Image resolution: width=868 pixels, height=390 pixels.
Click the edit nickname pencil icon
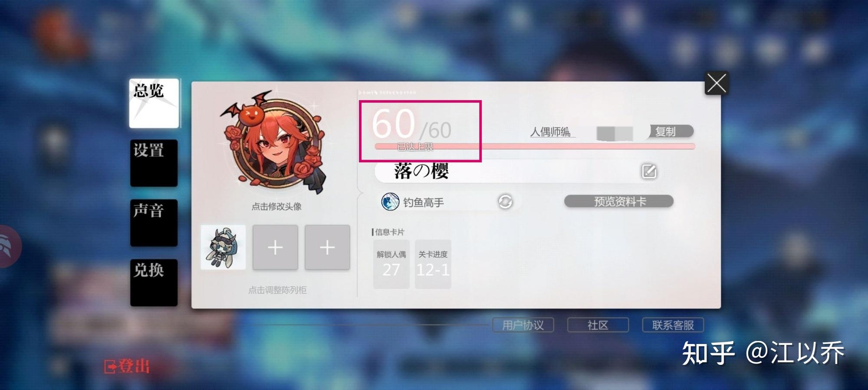click(649, 171)
